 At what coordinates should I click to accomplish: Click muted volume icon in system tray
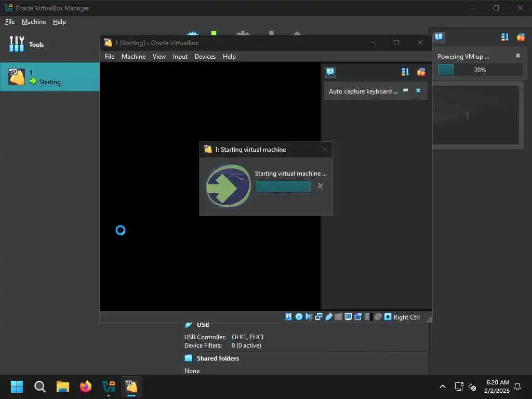tap(472, 387)
